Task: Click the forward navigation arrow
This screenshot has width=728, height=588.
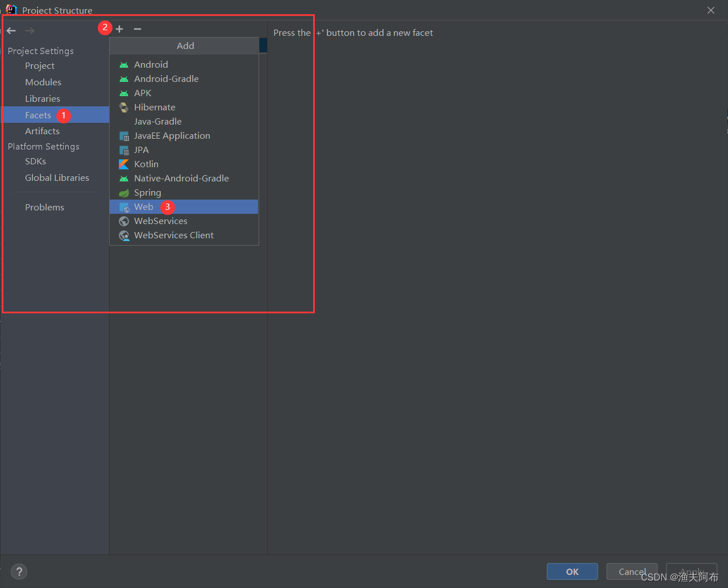Action: pos(29,31)
